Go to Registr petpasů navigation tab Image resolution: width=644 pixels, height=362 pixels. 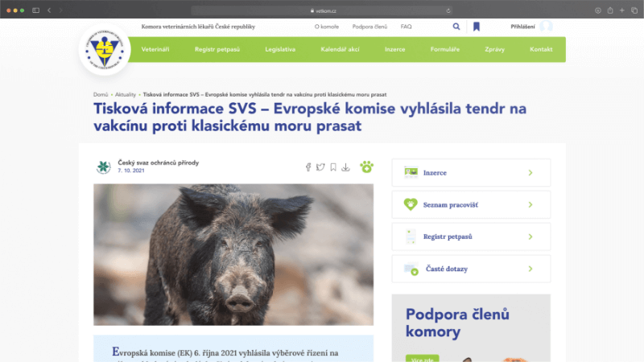pyautogui.click(x=217, y=49)
